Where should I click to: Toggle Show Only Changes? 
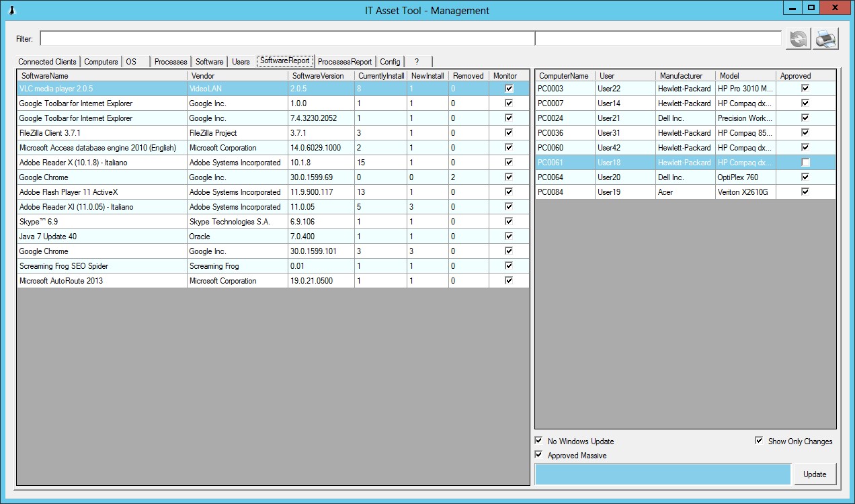click(758, 441)
